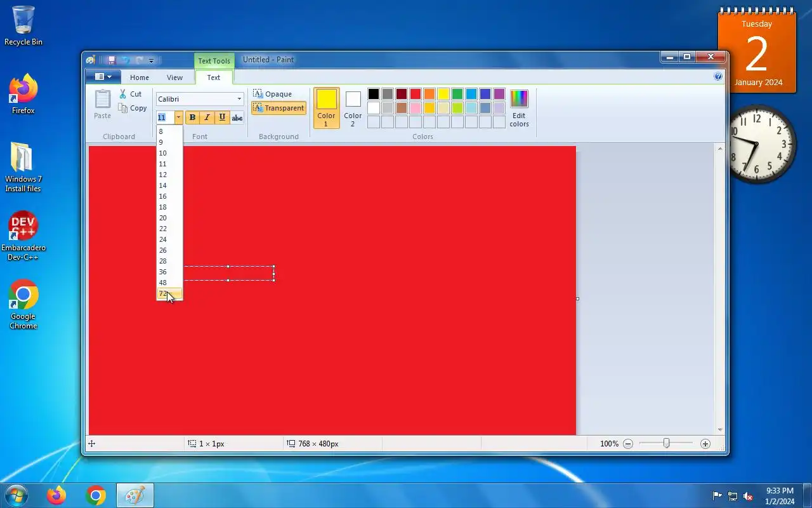Open the Customize Quick Access Toolbar arrow
Screen dimensions: 812x508
151,61
